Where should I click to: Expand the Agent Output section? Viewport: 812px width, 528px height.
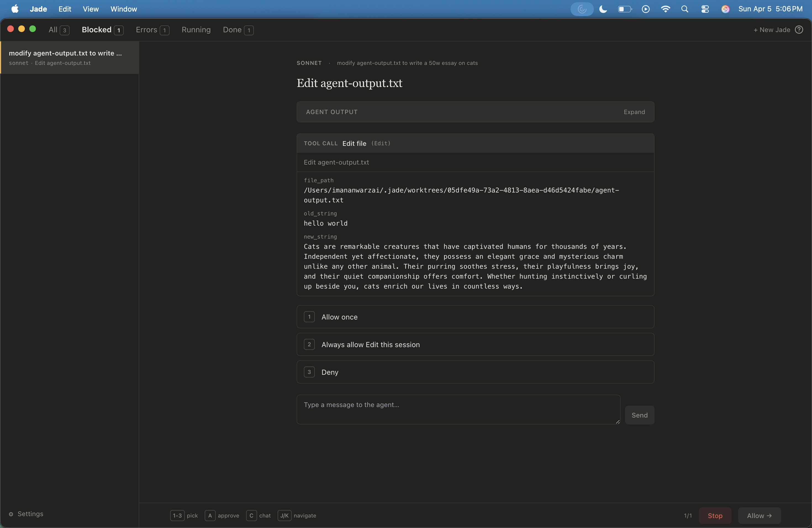click(634, 112)
